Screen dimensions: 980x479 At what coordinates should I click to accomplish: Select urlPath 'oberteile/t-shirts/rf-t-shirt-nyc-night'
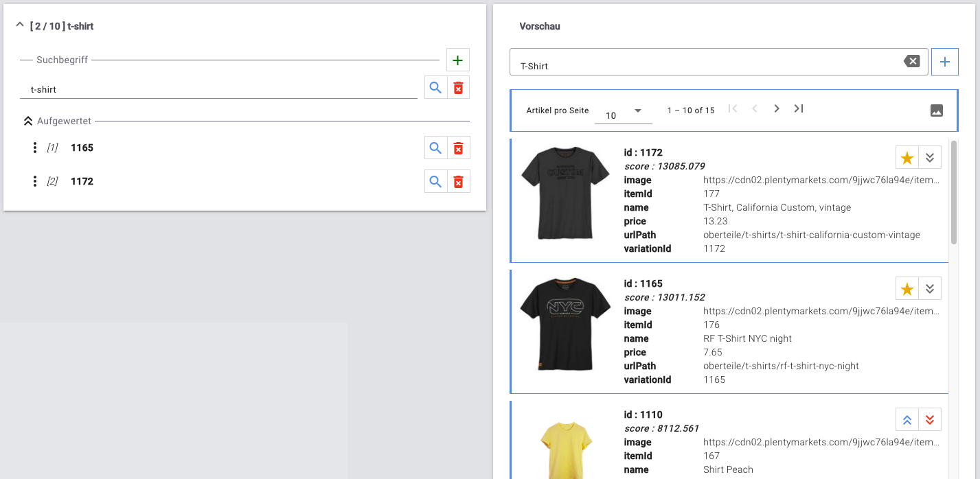pyautogui.click(x=781, y=366)
